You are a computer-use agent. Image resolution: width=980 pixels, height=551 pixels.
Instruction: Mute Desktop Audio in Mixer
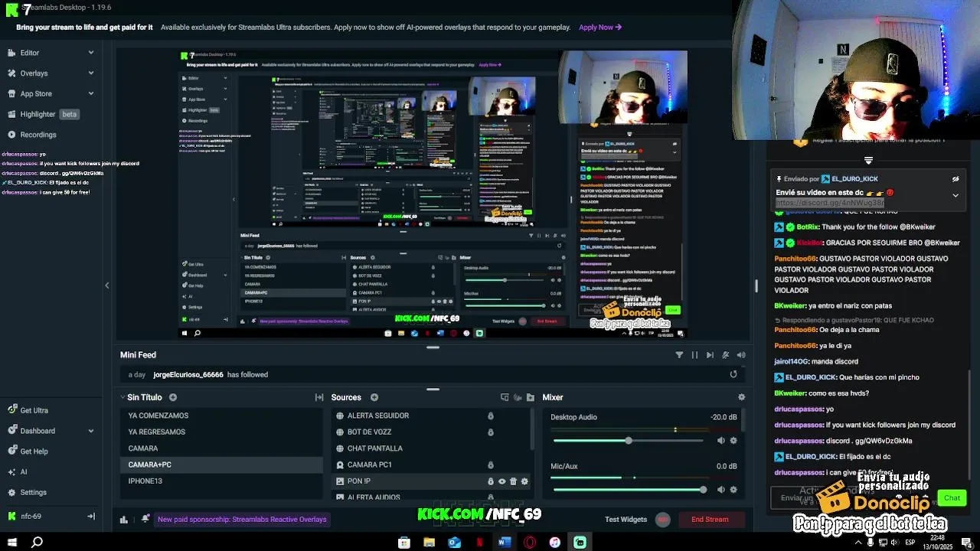point(721,440)
